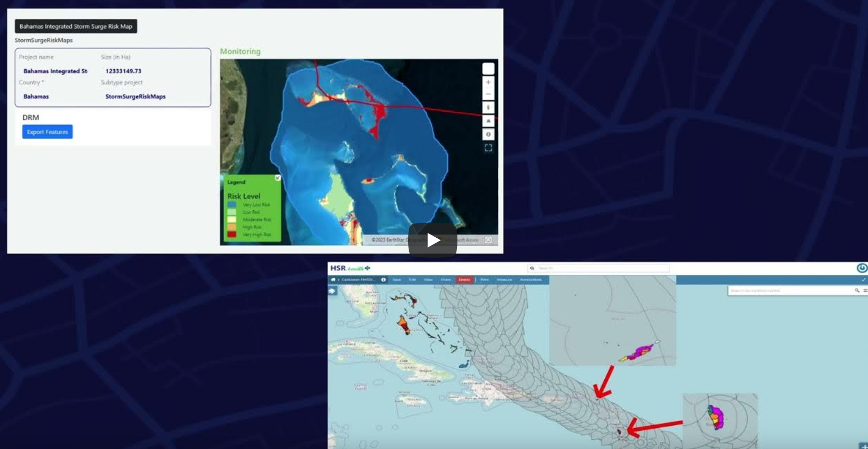868x449 pixels.
Task: Enter fullscreen view of the risk map
Action: point(488,148)
